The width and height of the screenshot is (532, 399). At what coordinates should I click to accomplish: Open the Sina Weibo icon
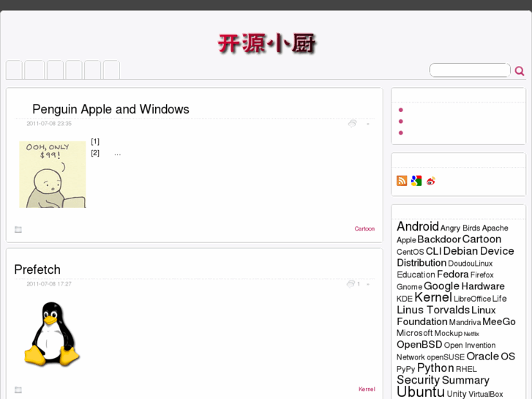[x=431, y=181]
